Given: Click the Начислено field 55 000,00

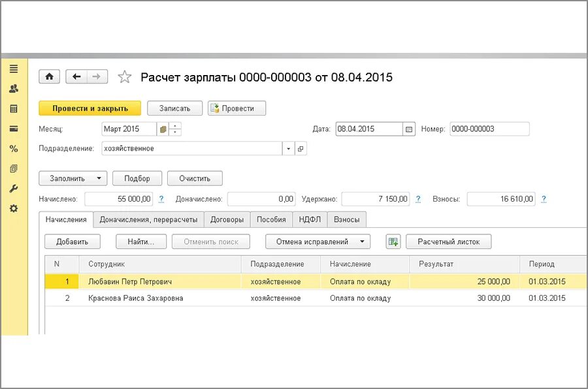Looking at the screenshot, I should [x=119, y=199].
